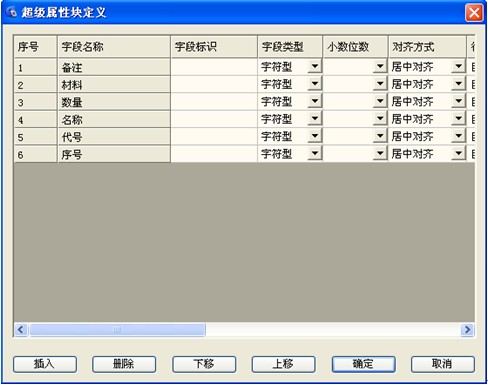Open 小数位数 dropdown for row 名称
Image resolution: width=488 pixels, height=385 pixels.
click(x=380, y=118)
